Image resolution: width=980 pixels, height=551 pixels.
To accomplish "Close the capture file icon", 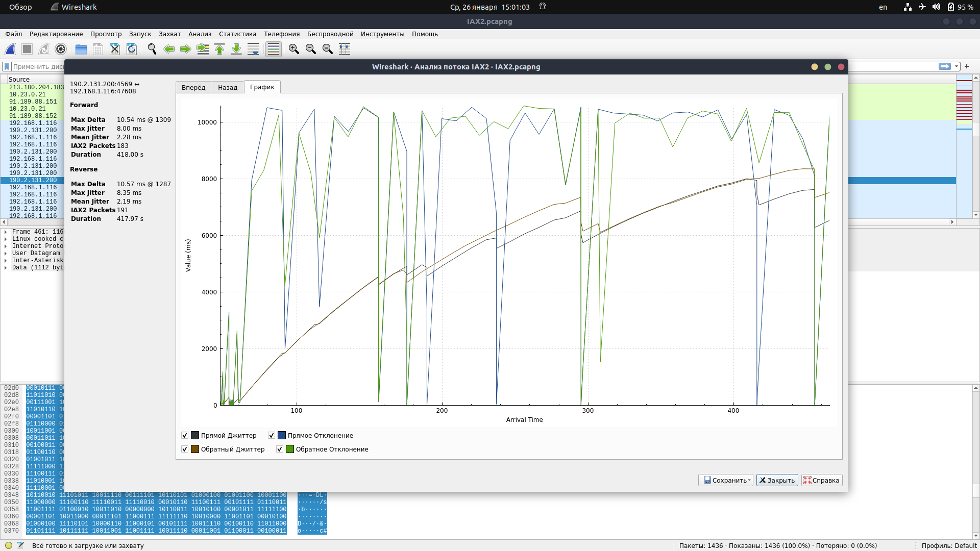I will (115, 49).
